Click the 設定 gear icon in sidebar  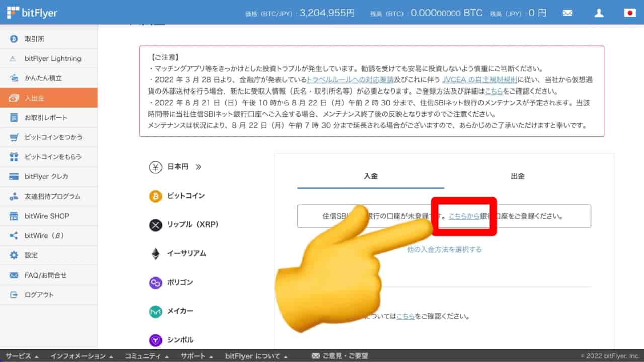(x=14, y=255)
